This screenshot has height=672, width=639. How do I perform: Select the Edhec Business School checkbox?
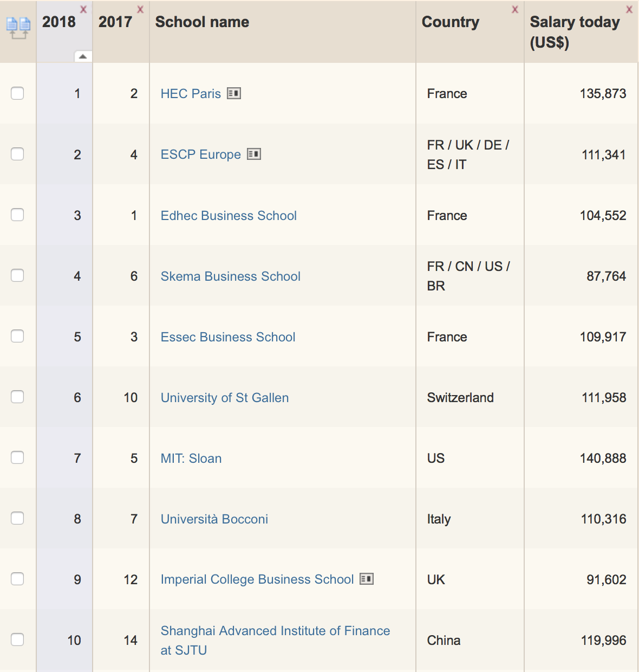[x=17, y=215]
